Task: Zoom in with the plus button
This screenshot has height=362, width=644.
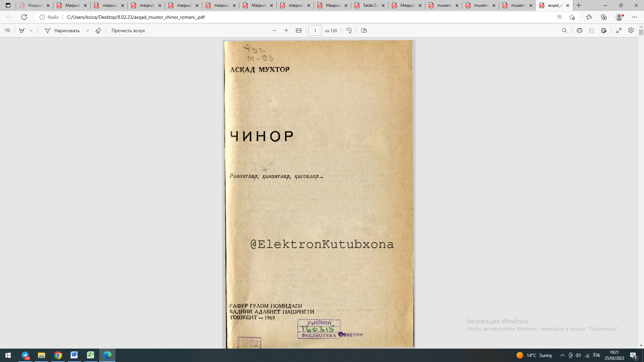Action: (286, 31)
